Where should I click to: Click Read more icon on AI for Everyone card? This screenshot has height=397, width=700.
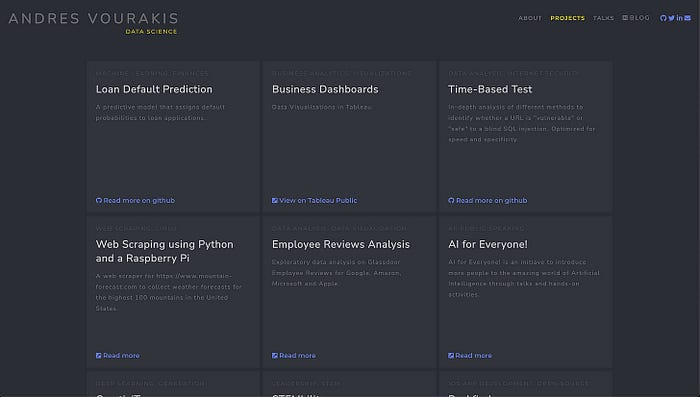point(451,355)
